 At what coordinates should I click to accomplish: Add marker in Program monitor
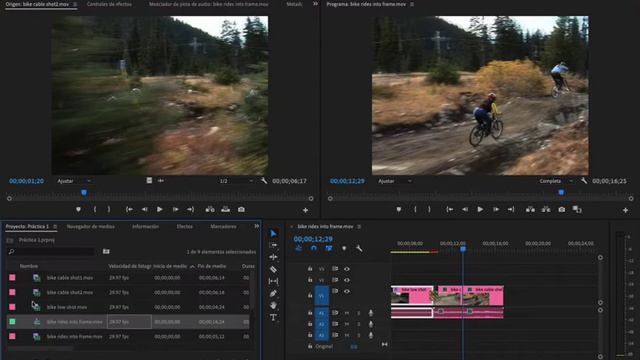click(x=399, y=209)
